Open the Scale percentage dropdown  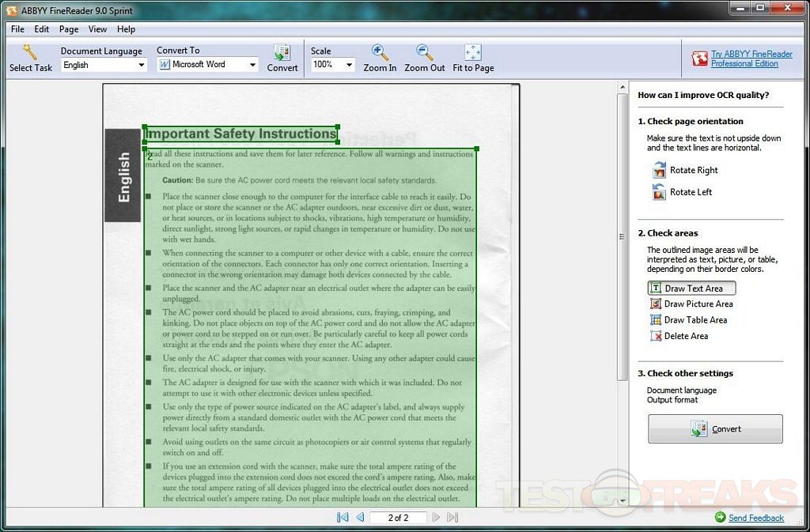[333, 65]
